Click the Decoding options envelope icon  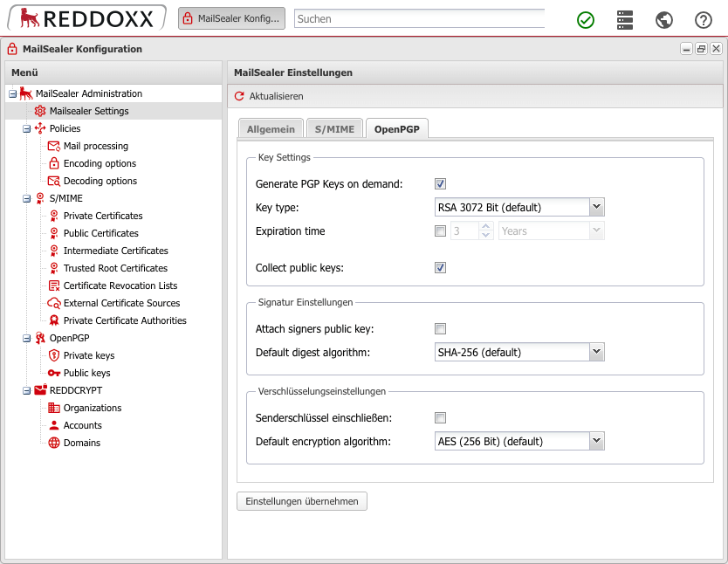tap(54, 181)
